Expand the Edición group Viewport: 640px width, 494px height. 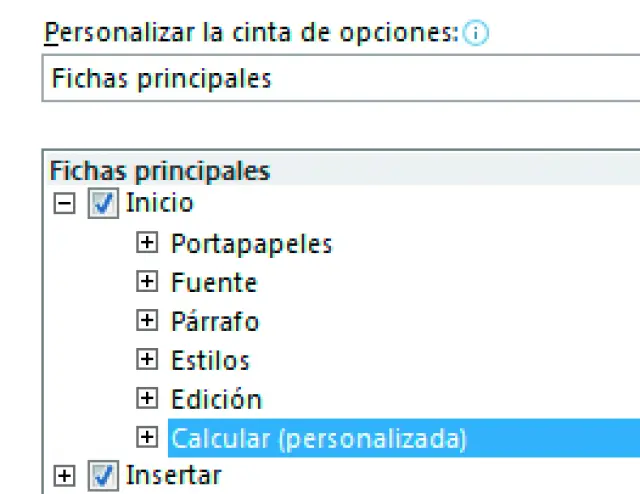(148, 399)
